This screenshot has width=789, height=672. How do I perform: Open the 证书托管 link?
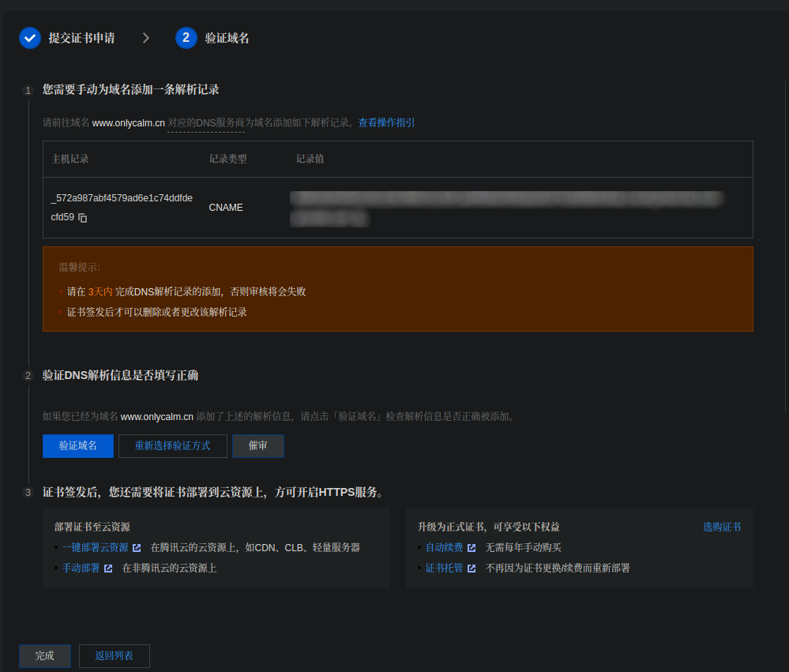444,569
